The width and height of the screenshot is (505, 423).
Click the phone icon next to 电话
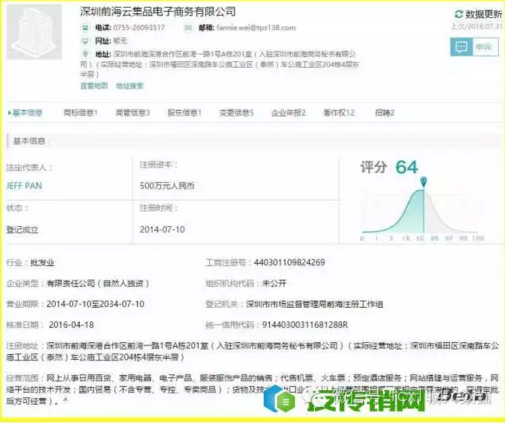tap(85, 27)
